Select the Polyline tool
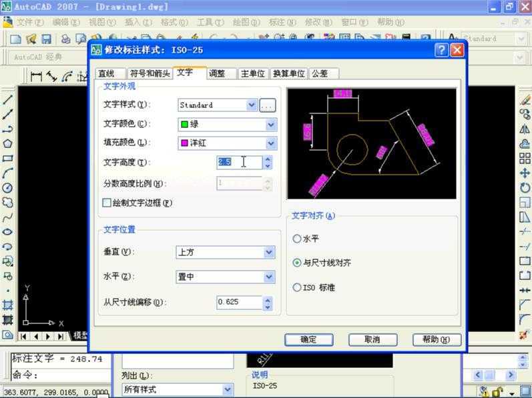The image size is (532, 398). tap(7, 129)
